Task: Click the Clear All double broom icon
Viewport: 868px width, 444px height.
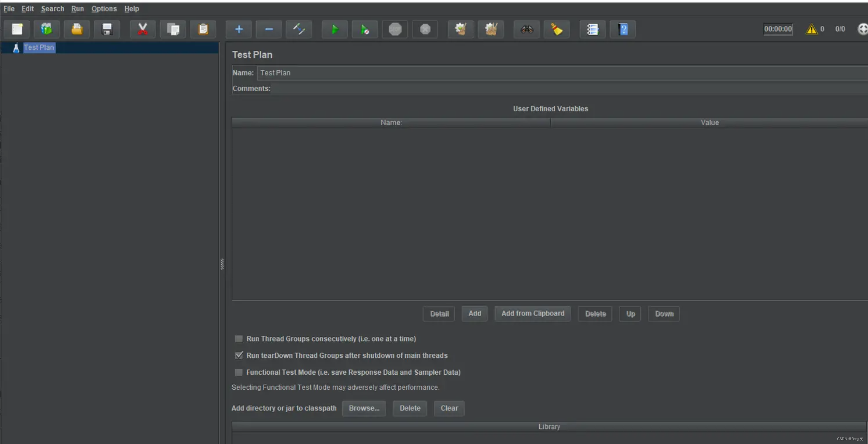Action: (491, 29)
